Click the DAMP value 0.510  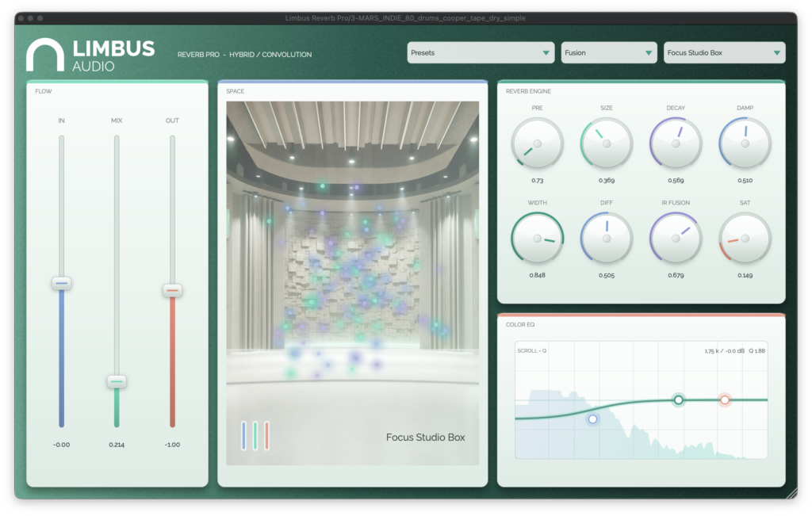745,181
